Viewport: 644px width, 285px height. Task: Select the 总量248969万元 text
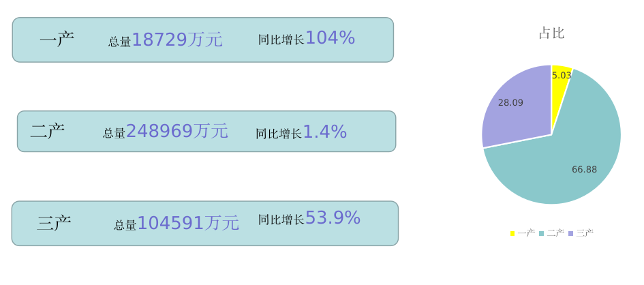click(165, 132)
